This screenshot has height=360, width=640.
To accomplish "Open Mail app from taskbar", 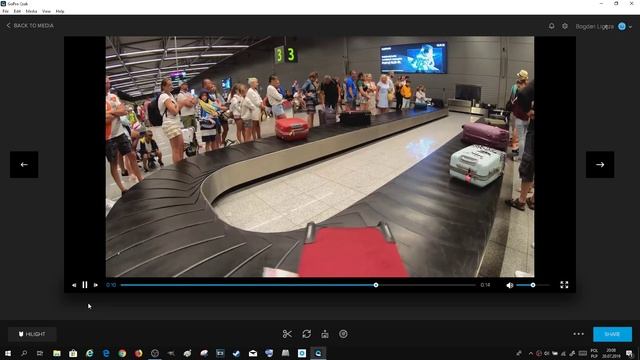I will [x=253, y=353].
